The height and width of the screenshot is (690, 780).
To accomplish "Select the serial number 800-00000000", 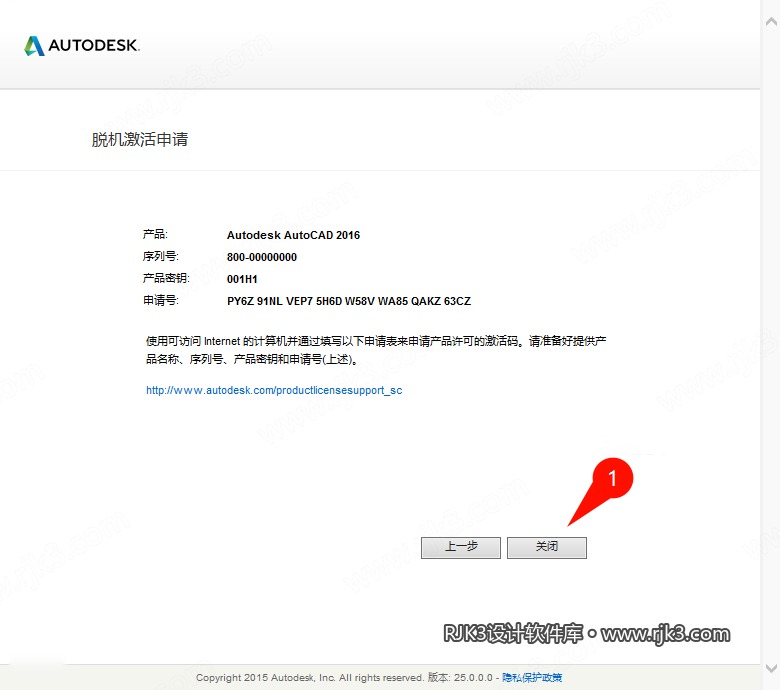I will pos(262,257).
